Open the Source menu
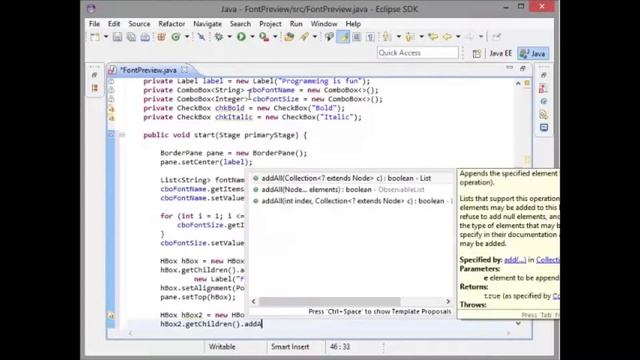This screenshot has height=360, width=640. pos(139,24)
